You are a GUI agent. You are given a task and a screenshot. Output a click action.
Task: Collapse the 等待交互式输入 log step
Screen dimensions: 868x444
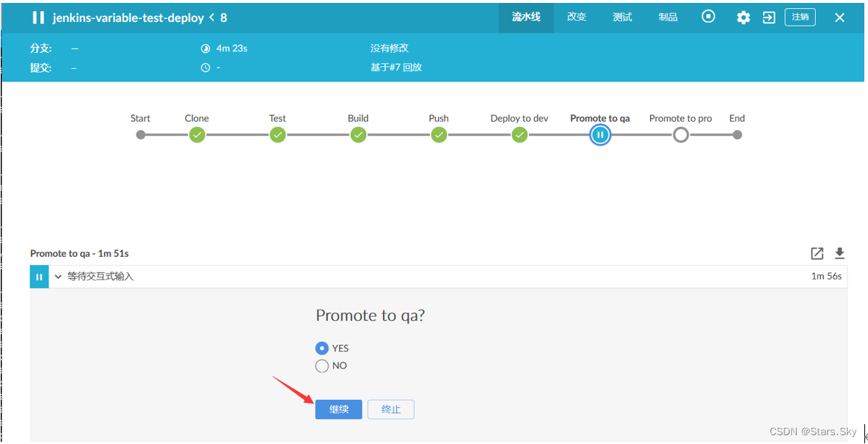[58, 277]
